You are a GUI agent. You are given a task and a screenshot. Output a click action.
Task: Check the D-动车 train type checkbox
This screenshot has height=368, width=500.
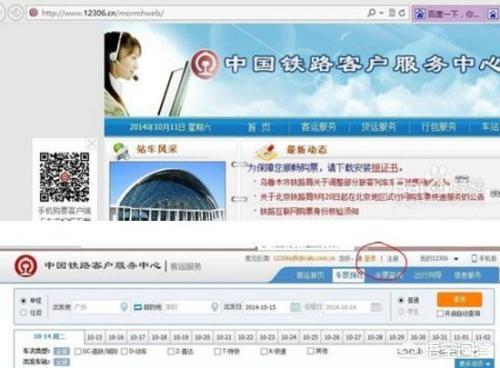[125, 351]
